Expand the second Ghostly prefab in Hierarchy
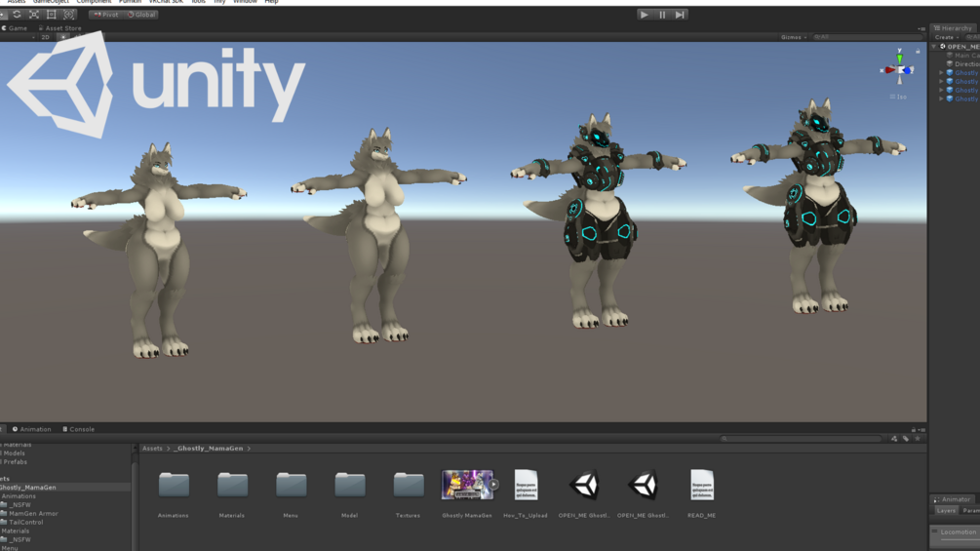This screenshot has width=980, height=551. coord(941,81)
